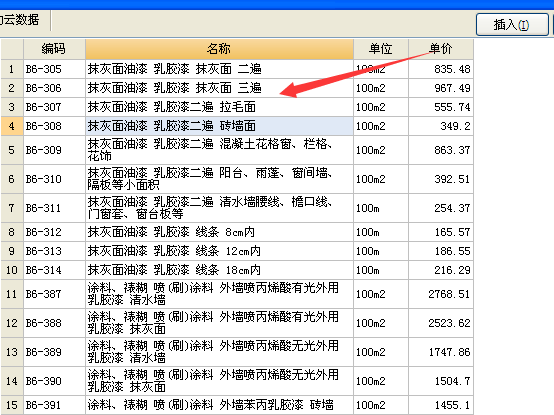Select code cell B6-387

(x=54, y=294)
